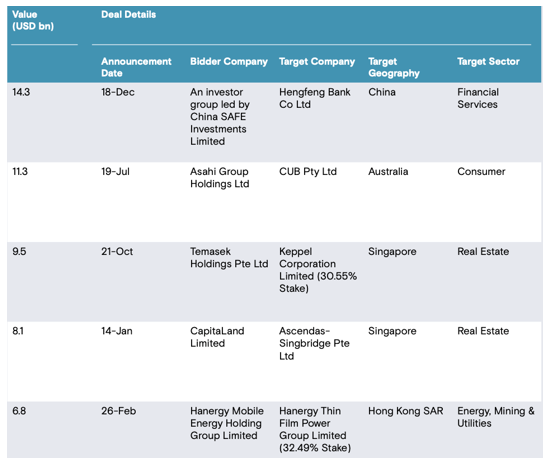550x459 pixels.
Task: Click the Value (USD bn) column header
Action: point(33,20)
